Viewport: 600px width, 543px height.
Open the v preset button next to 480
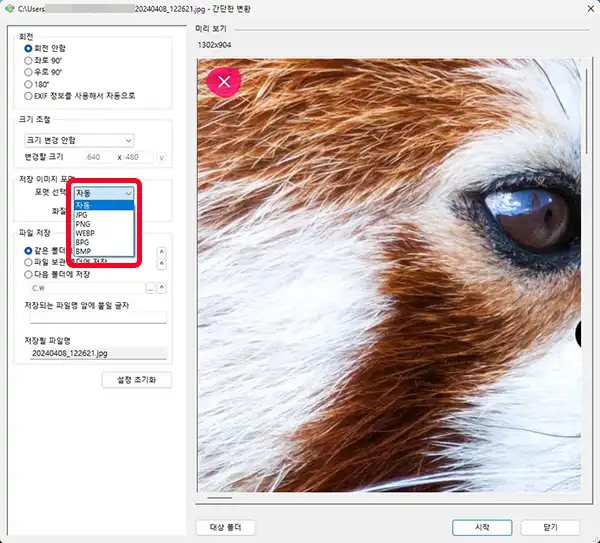point(161,157)
